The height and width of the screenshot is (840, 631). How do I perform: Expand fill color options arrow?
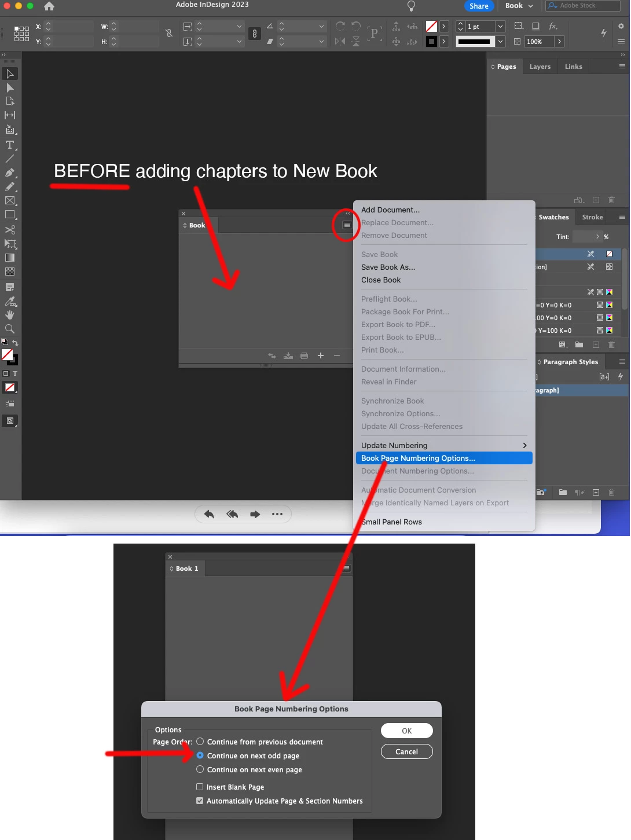point(444,27)
